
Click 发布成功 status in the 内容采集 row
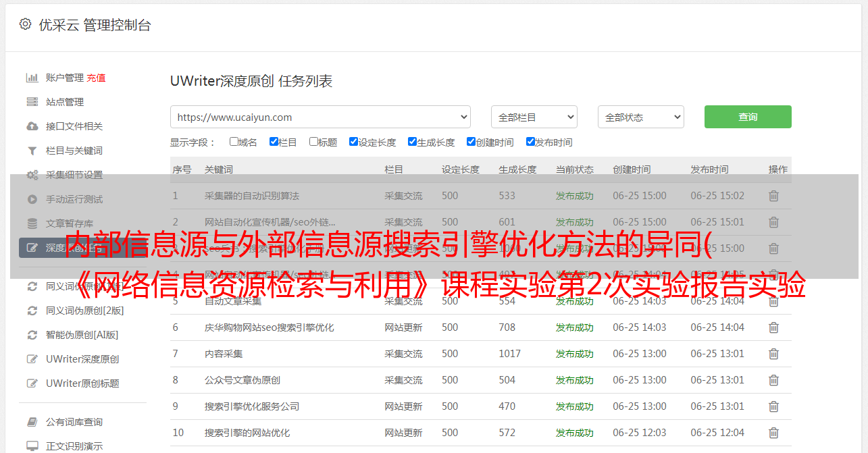[575, 354]
